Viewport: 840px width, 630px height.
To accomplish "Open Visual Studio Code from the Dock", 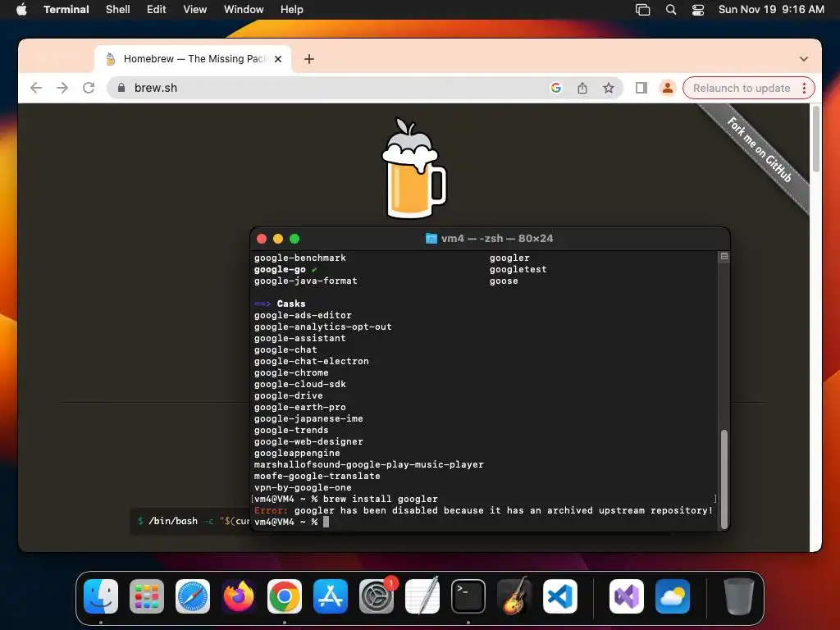I will (x=559, y=596).
